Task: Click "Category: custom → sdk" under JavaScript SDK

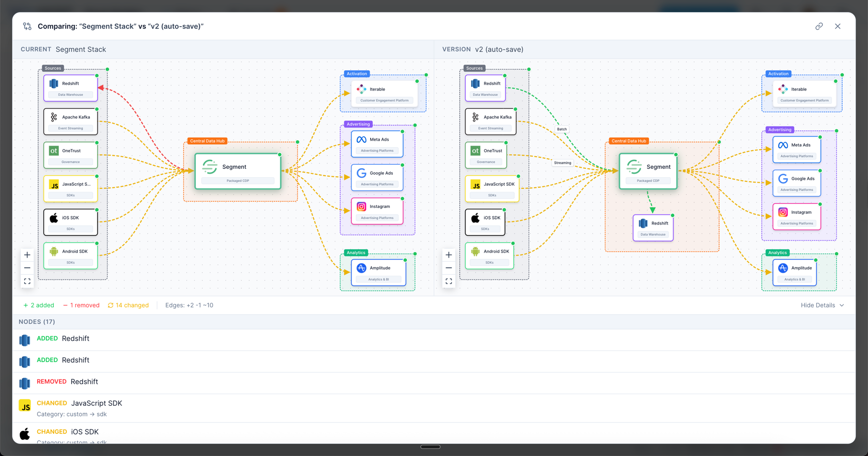Action: 72,414
